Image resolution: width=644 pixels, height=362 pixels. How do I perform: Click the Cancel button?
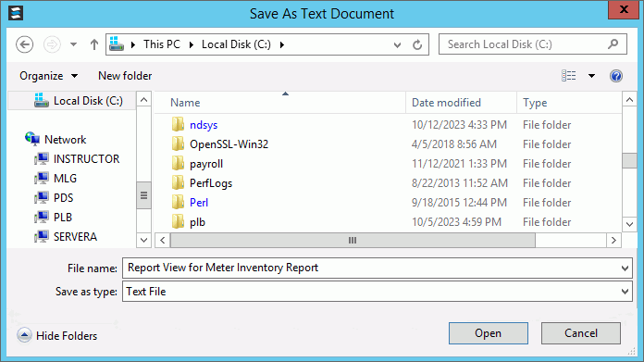581,333
